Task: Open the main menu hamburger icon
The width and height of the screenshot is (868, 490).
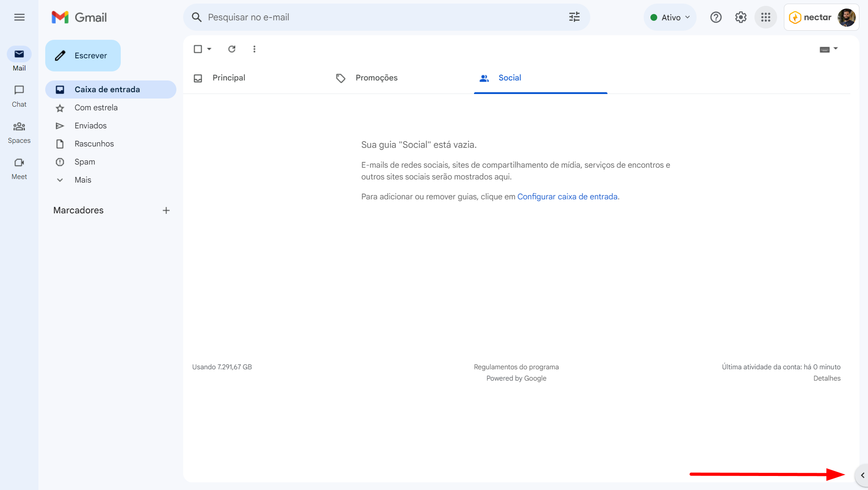Action: (x=19, y=17)
